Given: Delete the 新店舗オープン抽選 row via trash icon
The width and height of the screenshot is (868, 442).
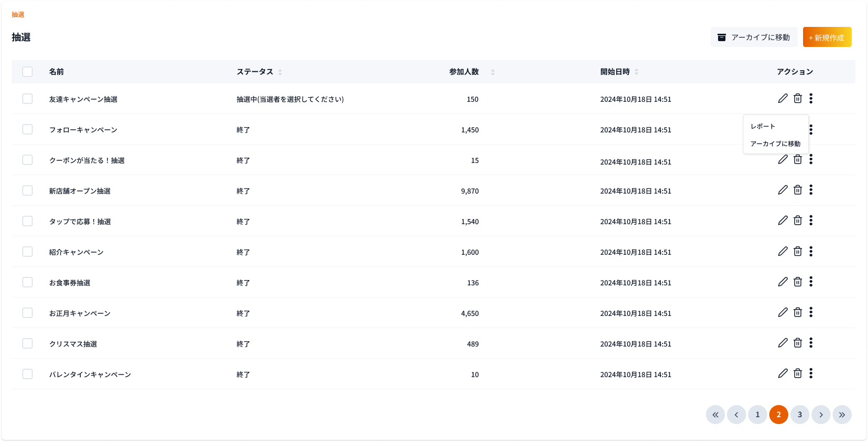Looking at the screenshot, I should click(797, 190).
